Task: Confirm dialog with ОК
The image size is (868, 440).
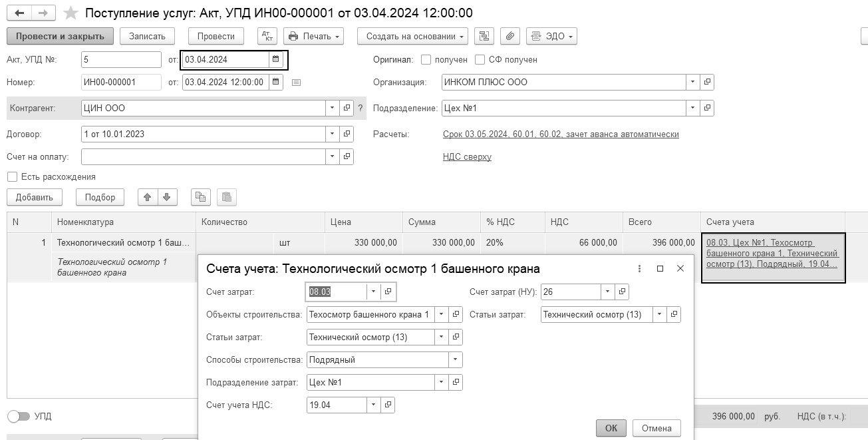Action: coord(611,428)
